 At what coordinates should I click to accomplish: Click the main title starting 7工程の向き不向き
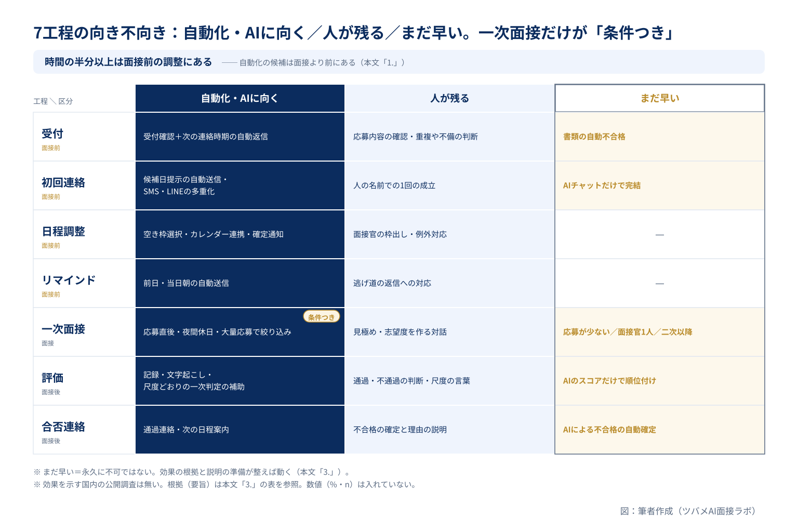pyautogui.click(x=354, y=33)
